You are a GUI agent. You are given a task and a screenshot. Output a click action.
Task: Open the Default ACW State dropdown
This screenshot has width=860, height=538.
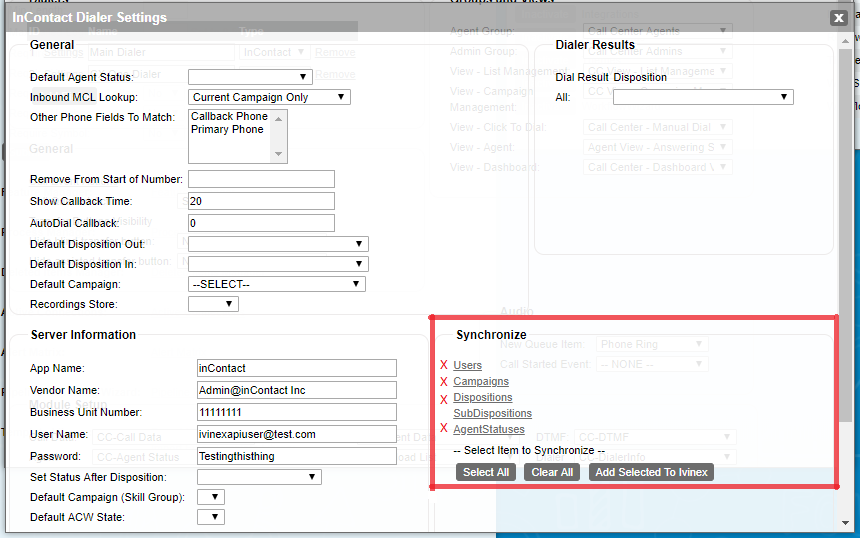coord(211,517)
